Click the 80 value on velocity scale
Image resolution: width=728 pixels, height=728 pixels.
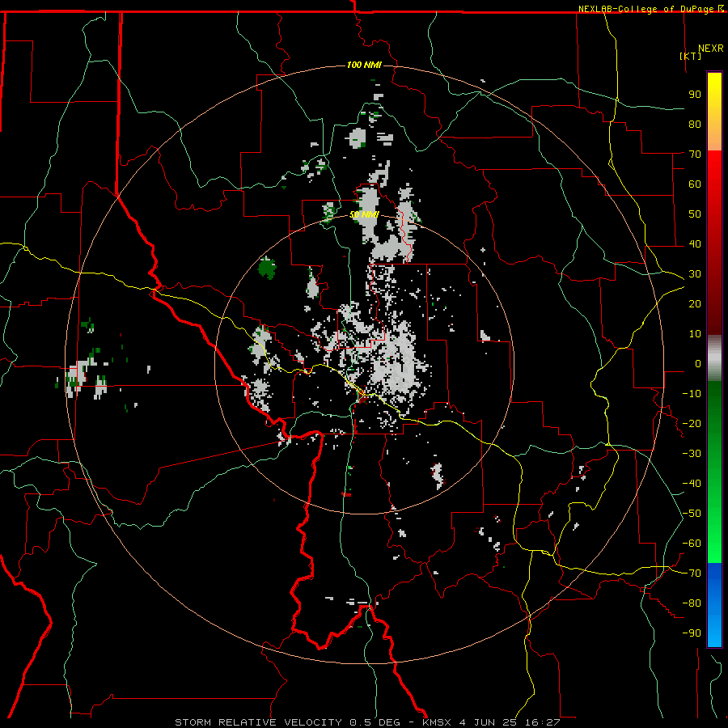(695, 125)
